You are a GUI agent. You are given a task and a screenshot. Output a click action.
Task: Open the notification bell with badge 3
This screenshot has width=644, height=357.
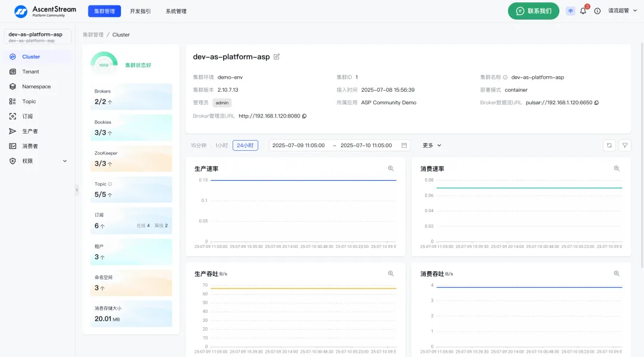click(x=583, y=11)
